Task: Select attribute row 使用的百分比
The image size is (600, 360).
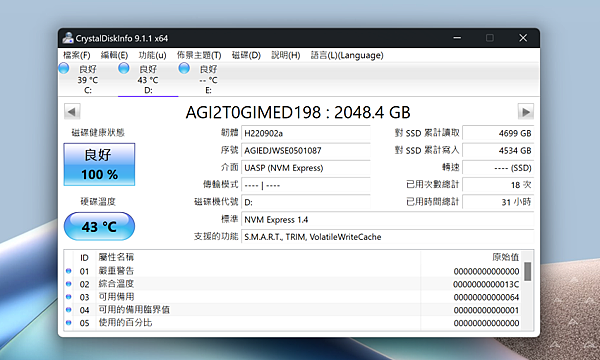Action: pyautogui.click(x=293, y=323)
